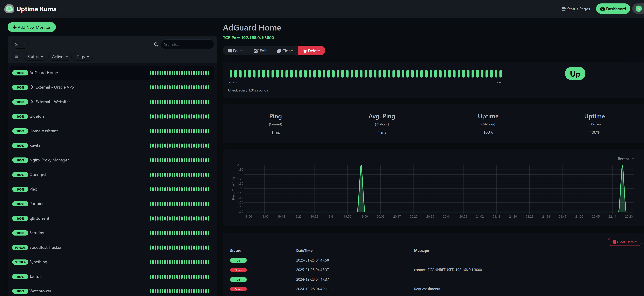Open the Recent chart period dropdown
The width and height of the screenshot is (644, 296).
[x=625, y=159]
